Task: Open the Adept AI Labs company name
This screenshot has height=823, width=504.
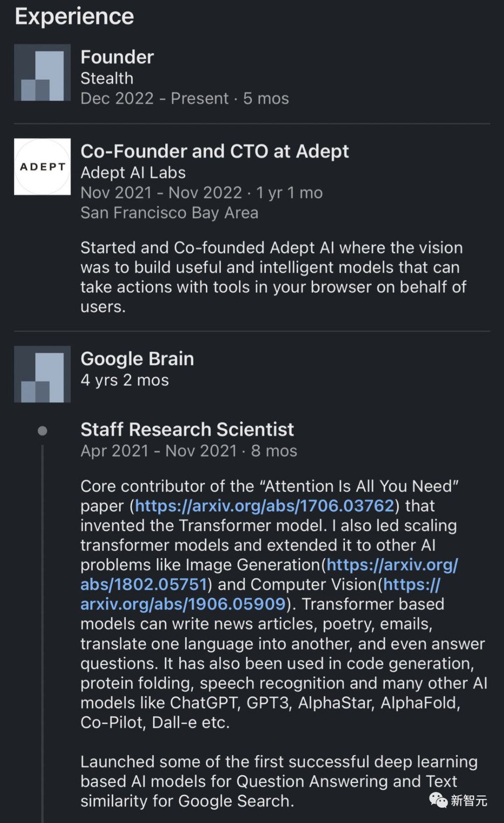Action: [133, 173]
